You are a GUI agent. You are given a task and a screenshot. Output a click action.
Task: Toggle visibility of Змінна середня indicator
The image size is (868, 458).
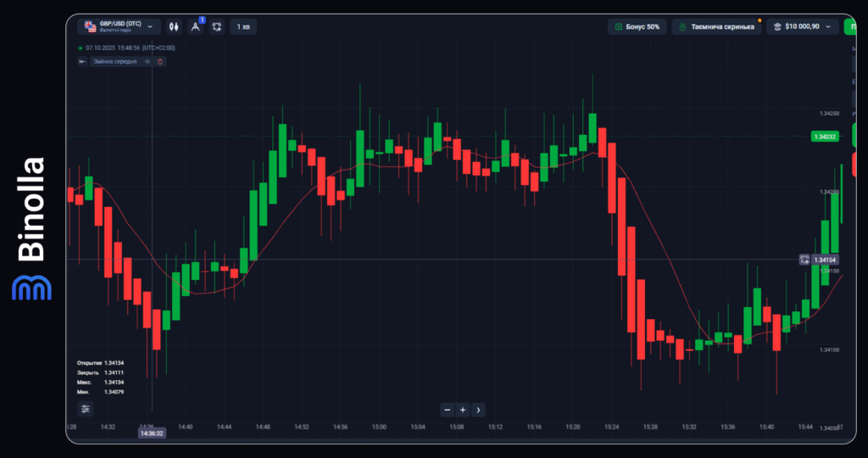(147, 62)
